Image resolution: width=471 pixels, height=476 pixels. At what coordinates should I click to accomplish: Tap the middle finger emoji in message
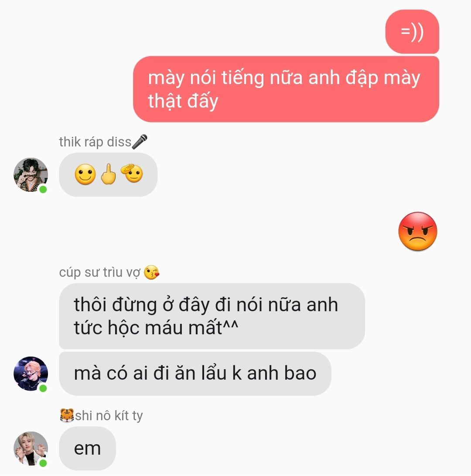tap(109, 174)
